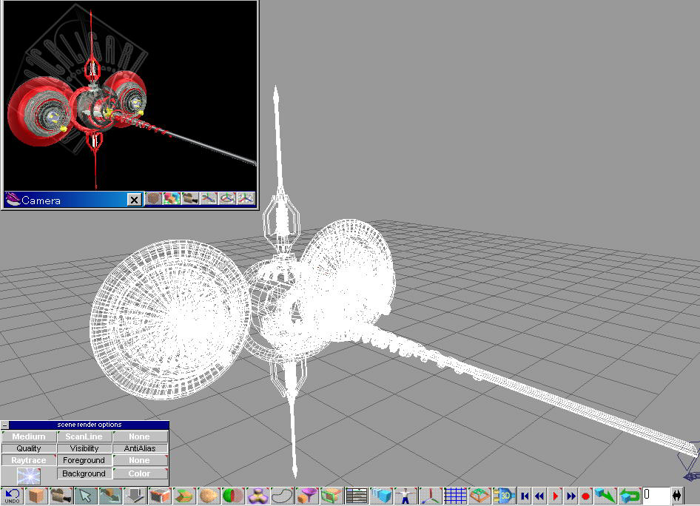Image resolution: width=700 pixels, height=506 pixels.
Task: Click the Quality label
Action: coord(29,448)
